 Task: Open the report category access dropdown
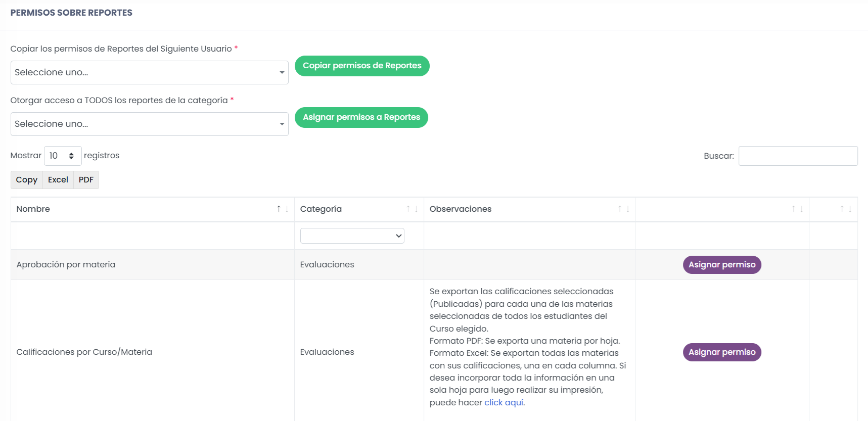pos(149,124)
